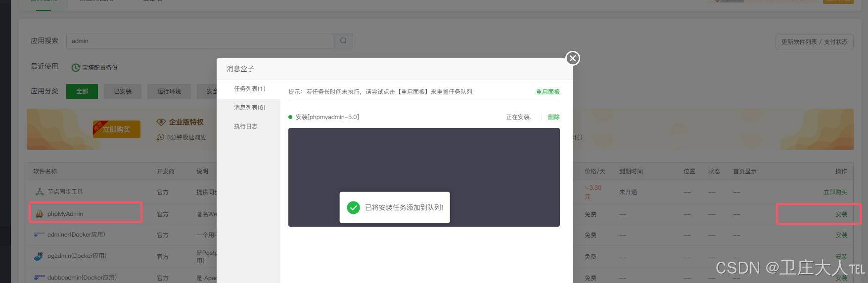The width and height of the screenshot is (868, 283).
Task: Click ≈3.30元 price cell
Action: click(x=593, y=192)
